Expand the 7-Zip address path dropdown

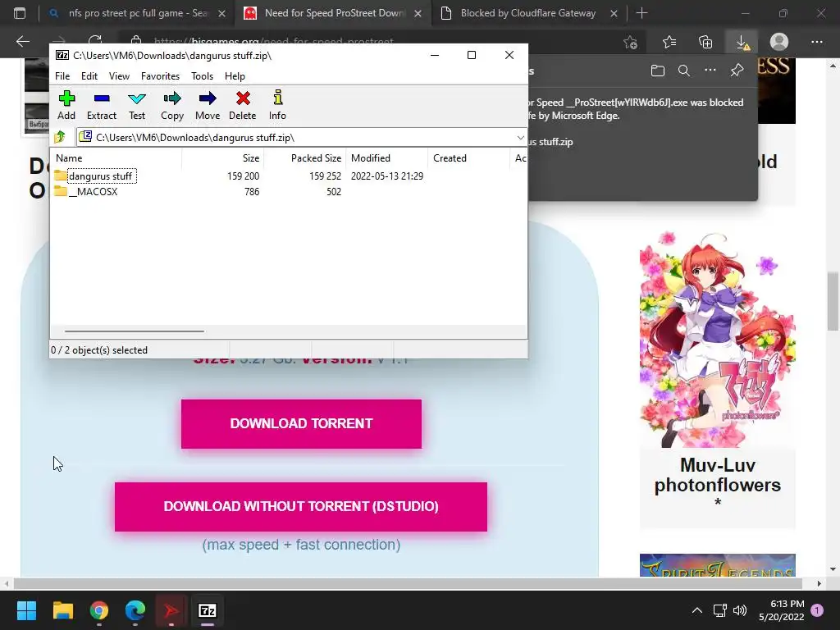[520, 138]
